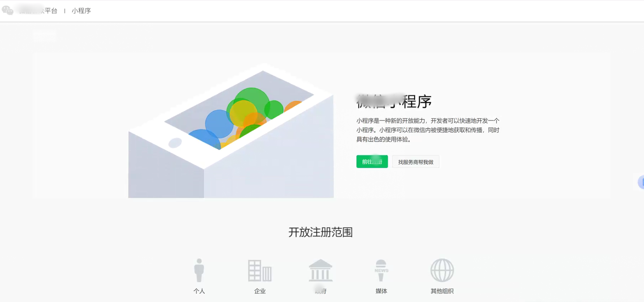
Task: Click the blue floating widget on the right edge
Action: pyautogui.click(x=641, y=182)
